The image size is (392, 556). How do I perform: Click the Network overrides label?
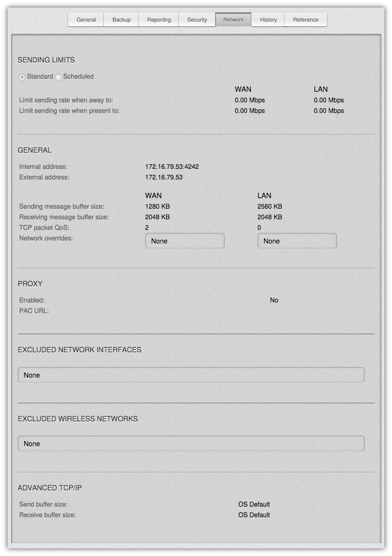(46, 238)
